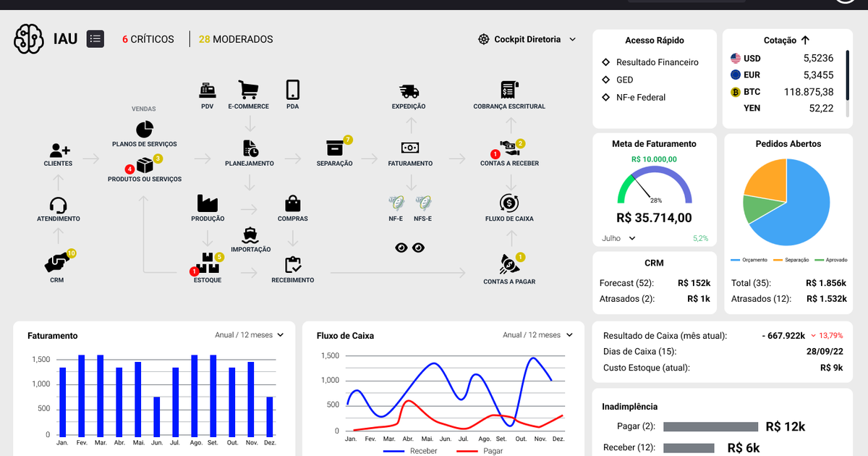Open the Importação ship icon
This screenshot has width=868, height=456.
coord(251,235)
